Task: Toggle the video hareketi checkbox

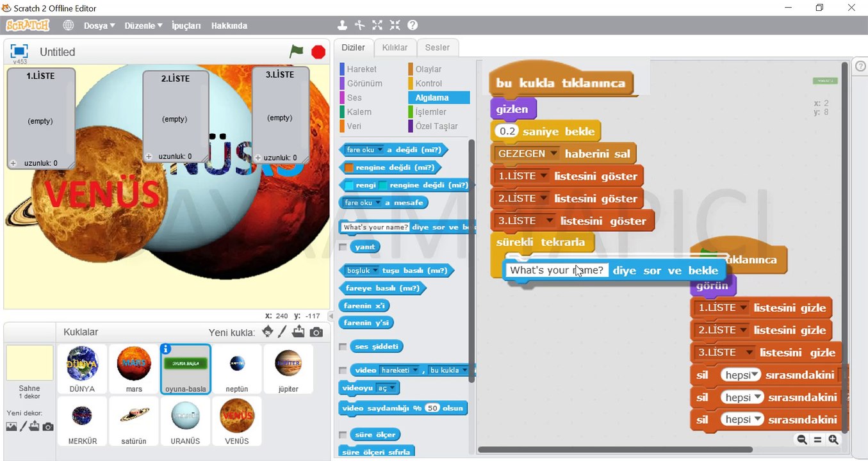Action: pos(343,370)
